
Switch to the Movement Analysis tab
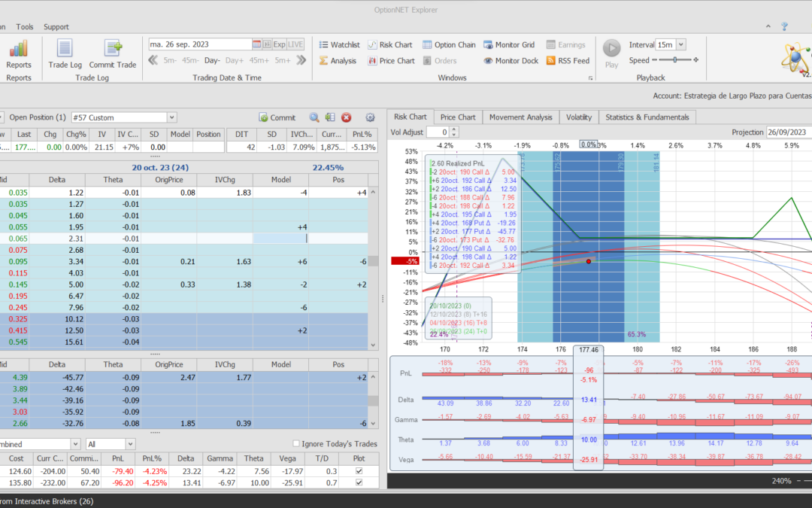tap(520, 117)
